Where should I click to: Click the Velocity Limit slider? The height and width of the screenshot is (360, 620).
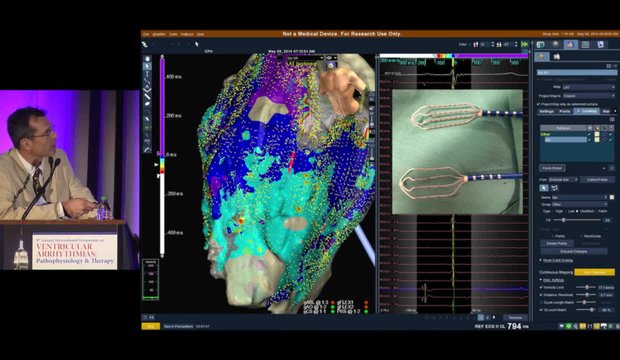tap(586, 287)
